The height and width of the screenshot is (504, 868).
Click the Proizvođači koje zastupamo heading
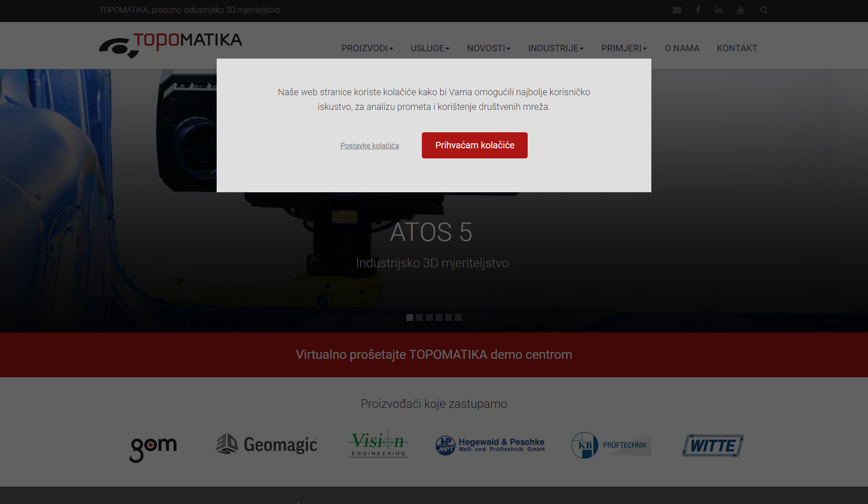tap(434, 404)
